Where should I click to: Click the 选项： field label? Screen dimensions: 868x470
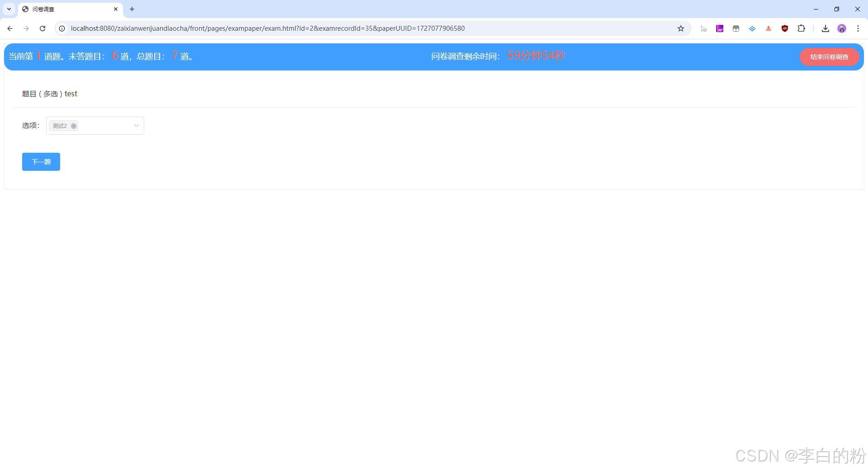31,126
